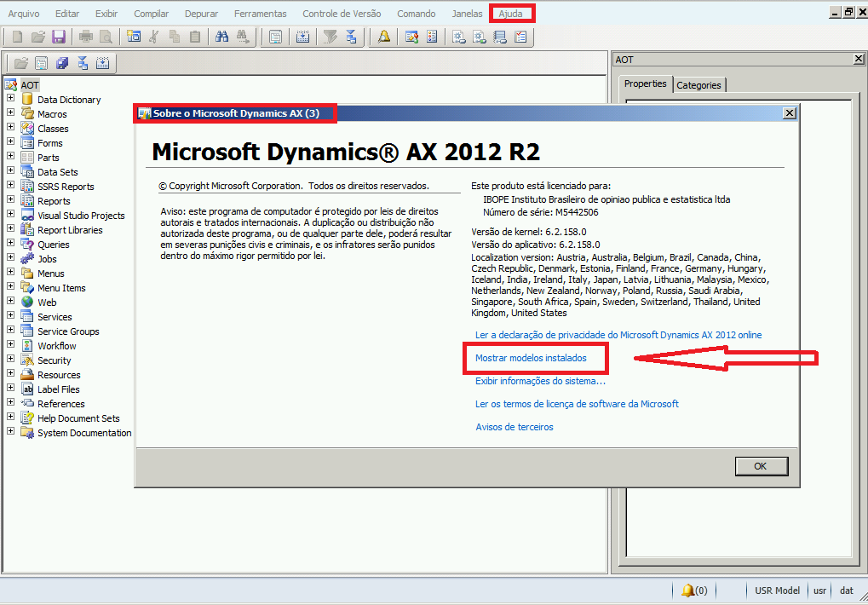This screenshot has width=868, height=605.
Task: Click the blue funnel filter icon in AOT window toolbar
Action: [83, 63]
